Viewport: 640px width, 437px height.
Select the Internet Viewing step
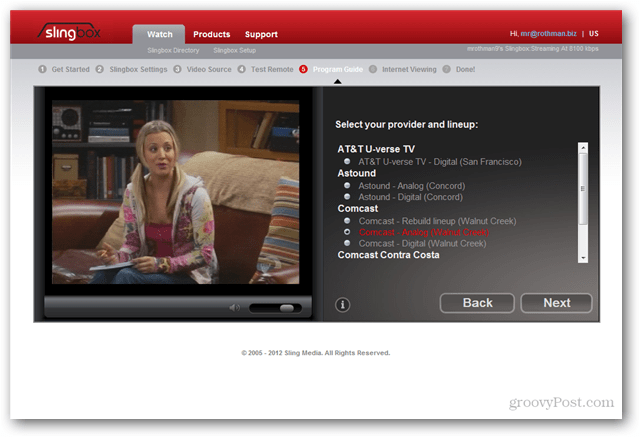coord(403,69)
